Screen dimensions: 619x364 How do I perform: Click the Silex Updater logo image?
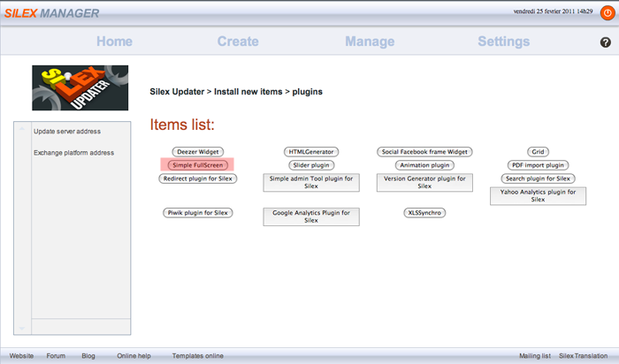click(x=80, y=88)
